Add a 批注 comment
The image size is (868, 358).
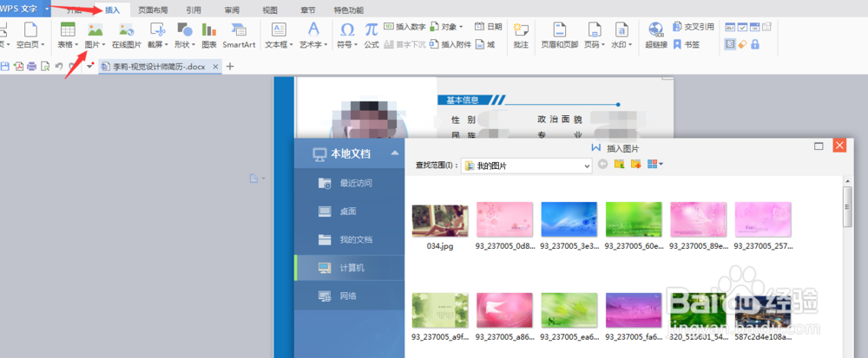pyautogui.click(x=521, y=36)
